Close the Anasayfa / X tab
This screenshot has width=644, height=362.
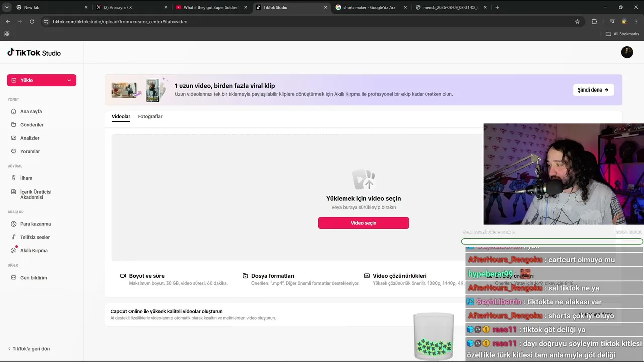click(166, 7)
